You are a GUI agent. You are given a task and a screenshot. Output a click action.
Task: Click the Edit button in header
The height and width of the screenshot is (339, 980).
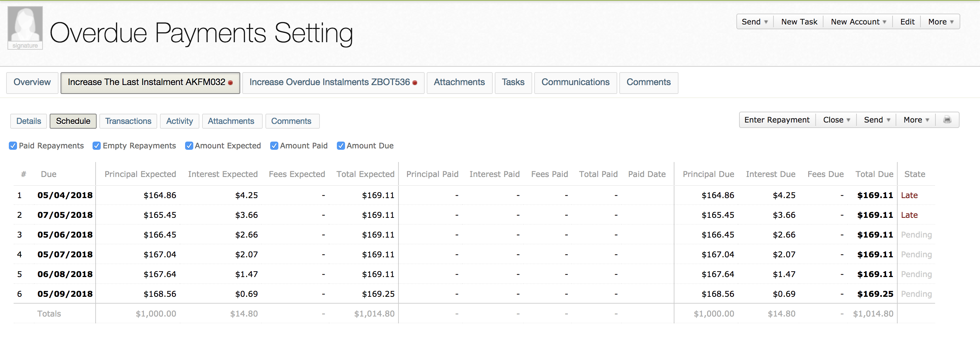click(x=907, y=22)
